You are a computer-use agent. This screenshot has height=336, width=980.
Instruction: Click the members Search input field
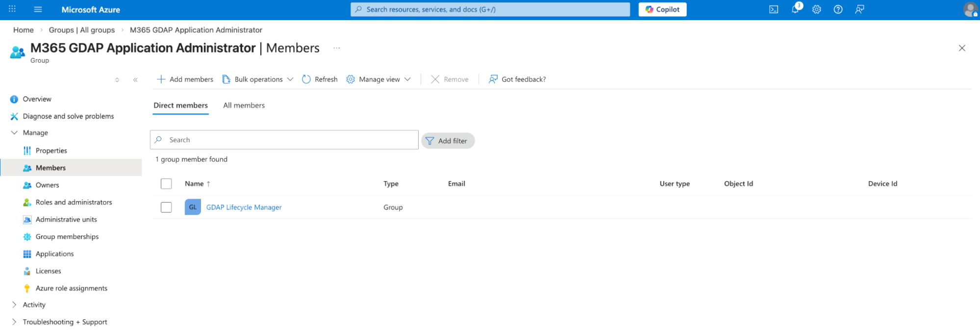click(x=289, y=140)
